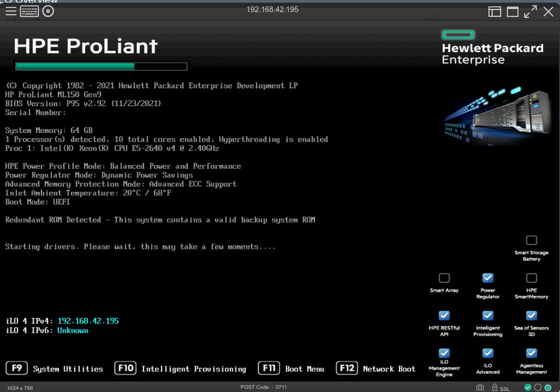The image size is (560, 392).
Task: Click the cyan iLO 4 IPv4 address
Action: pyautogui.click(x=88, y=321)
